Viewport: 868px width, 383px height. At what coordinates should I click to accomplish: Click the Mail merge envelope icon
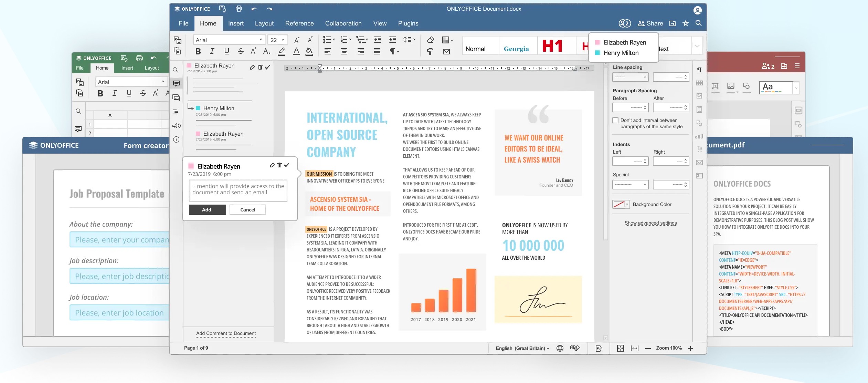pos(446,52)
